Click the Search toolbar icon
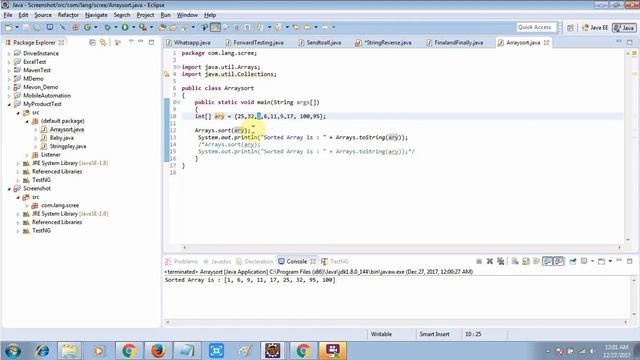640x360 pixels. [x=184, y=27]
